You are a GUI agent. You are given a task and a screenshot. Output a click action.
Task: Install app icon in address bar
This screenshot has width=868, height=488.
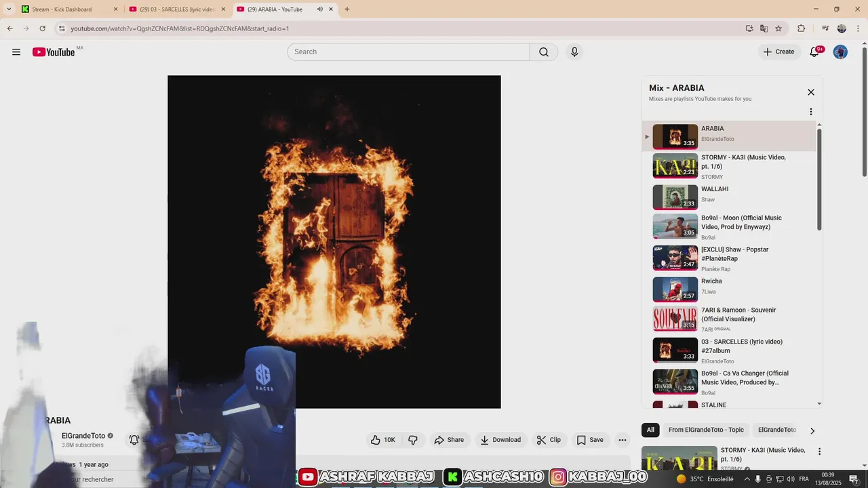coord(749,28)
